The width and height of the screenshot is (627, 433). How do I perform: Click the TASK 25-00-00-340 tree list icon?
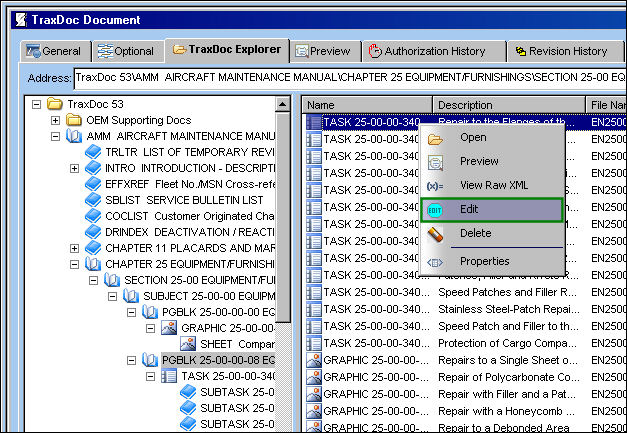tap(169, 376)
